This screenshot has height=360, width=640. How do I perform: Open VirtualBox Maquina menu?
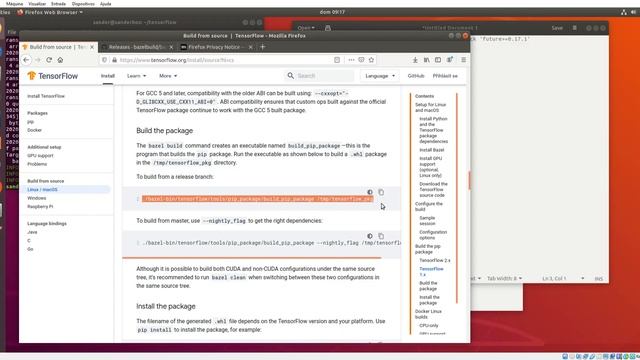coord(15,4)
